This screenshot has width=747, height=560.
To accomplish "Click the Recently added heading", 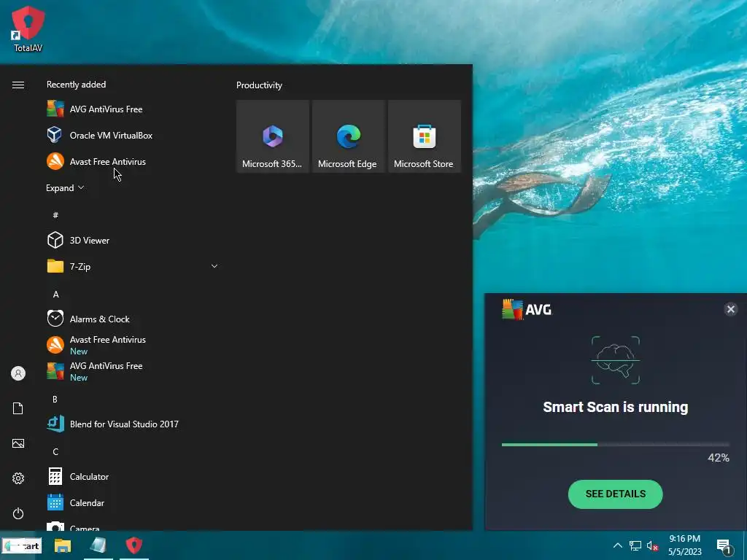I will pyautogui.click(x=76, y=85).
